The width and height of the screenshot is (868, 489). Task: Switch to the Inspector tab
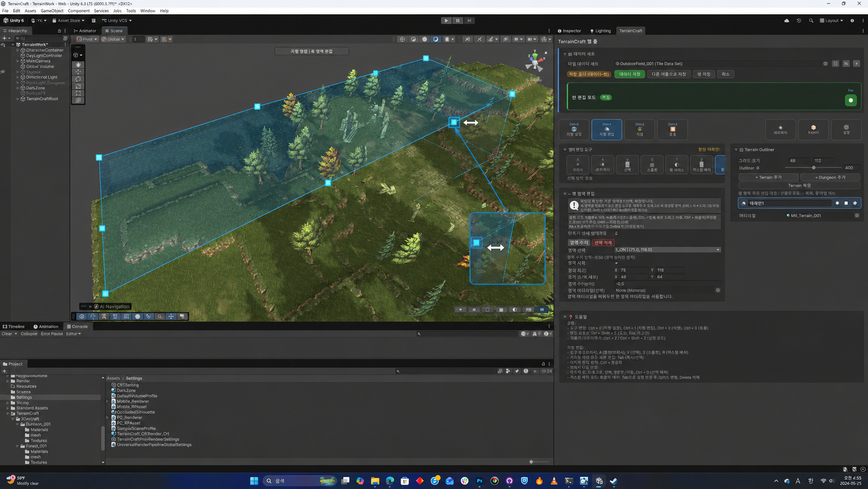click(x=569, y=31)
